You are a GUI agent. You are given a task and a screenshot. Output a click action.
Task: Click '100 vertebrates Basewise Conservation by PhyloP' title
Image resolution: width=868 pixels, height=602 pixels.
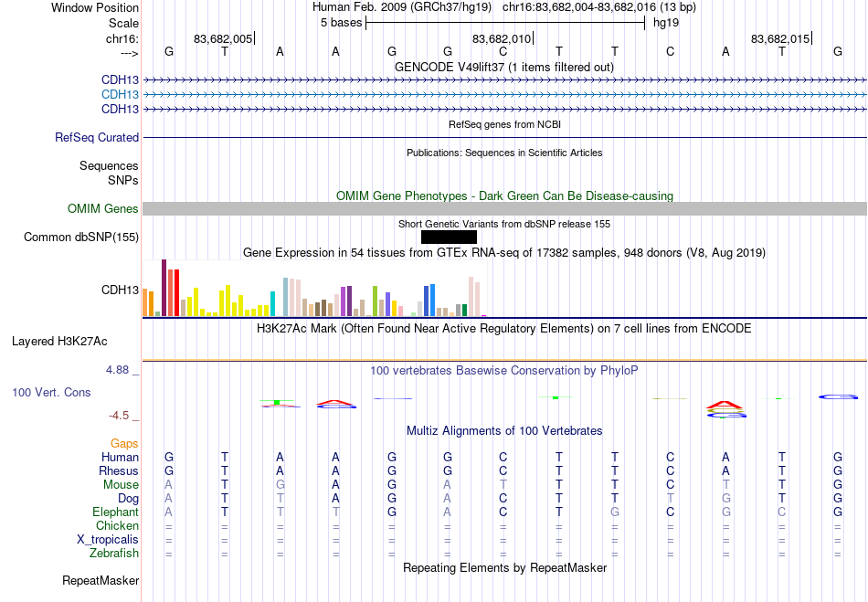pyautogui.click(x=504, y=371)
